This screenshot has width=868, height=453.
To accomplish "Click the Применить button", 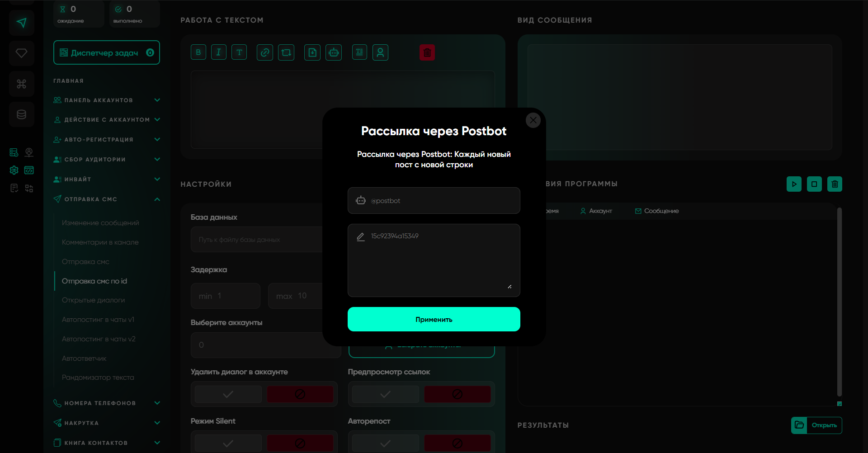I will coord(434,319).
